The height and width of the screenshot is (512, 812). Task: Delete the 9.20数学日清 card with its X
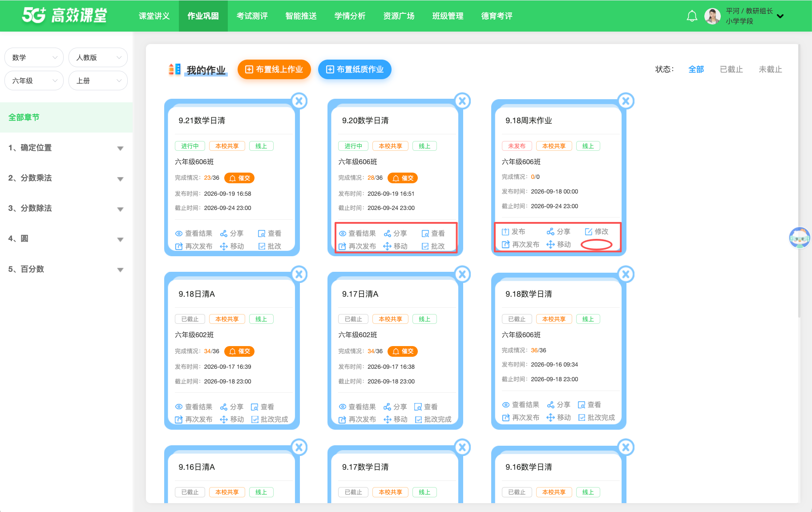[x=463, y=101]
